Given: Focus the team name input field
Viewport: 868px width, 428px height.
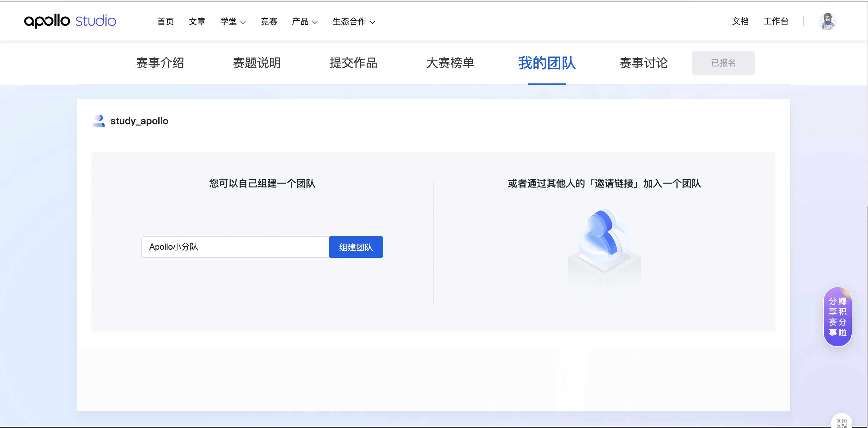Looking at the screenshot, I should pos(235,247).
